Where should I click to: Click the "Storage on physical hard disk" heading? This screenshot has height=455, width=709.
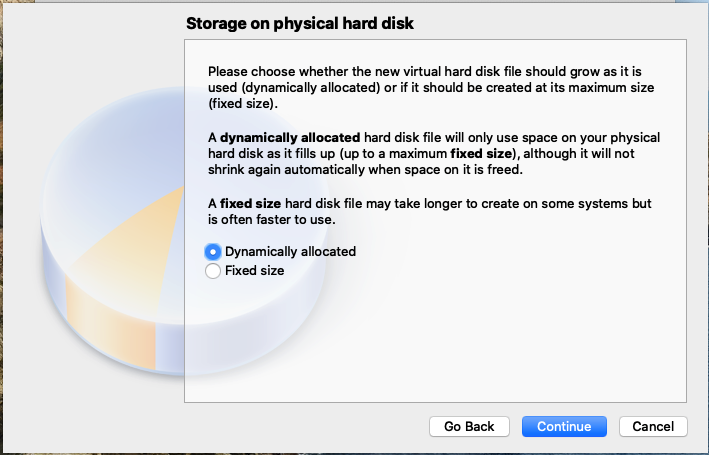click(300, 24)
